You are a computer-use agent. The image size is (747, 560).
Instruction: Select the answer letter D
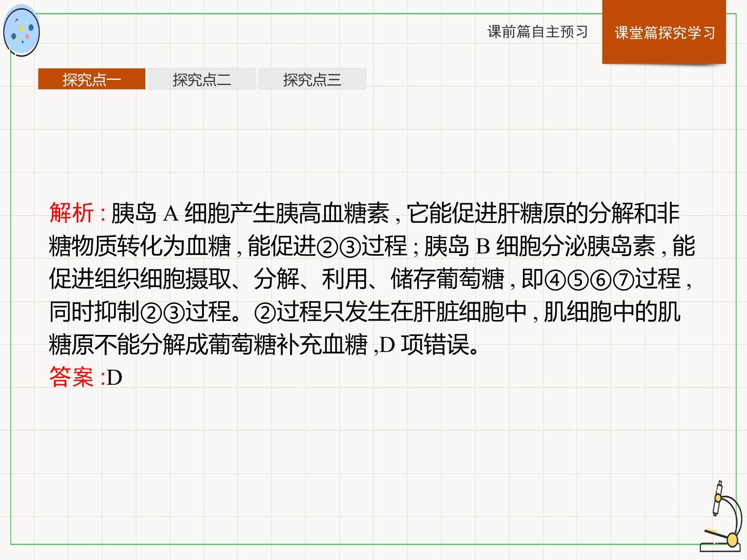point(115,377)
